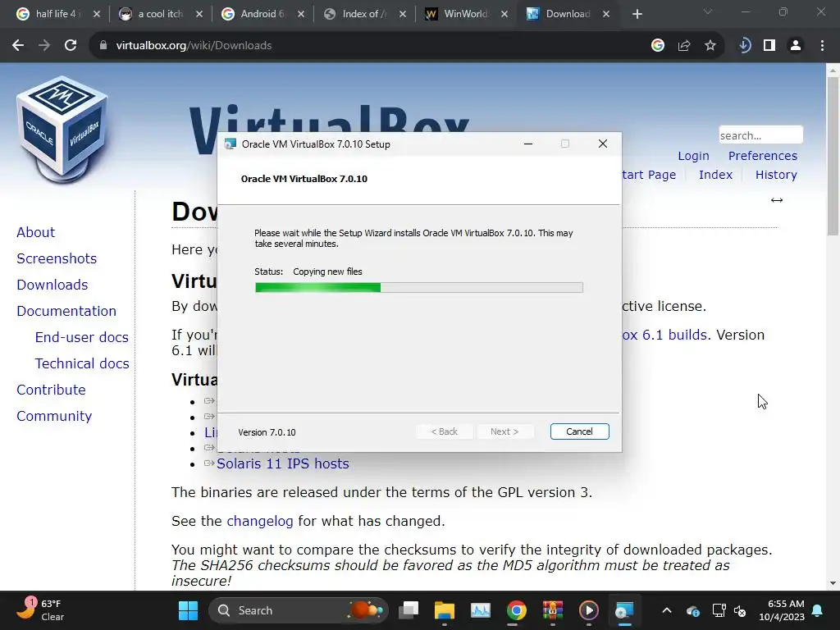Image resolution: width=840 pixels, height=630 pixels.
Task: Open the tab search chevron
Action: (x=708, y=11)
